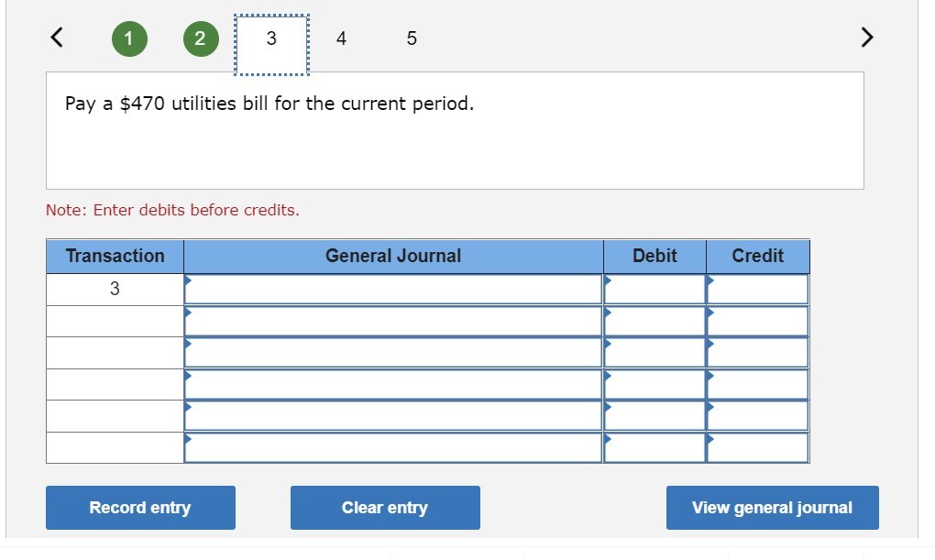
Task: Click the utilities bill description box
Action: 455,129
